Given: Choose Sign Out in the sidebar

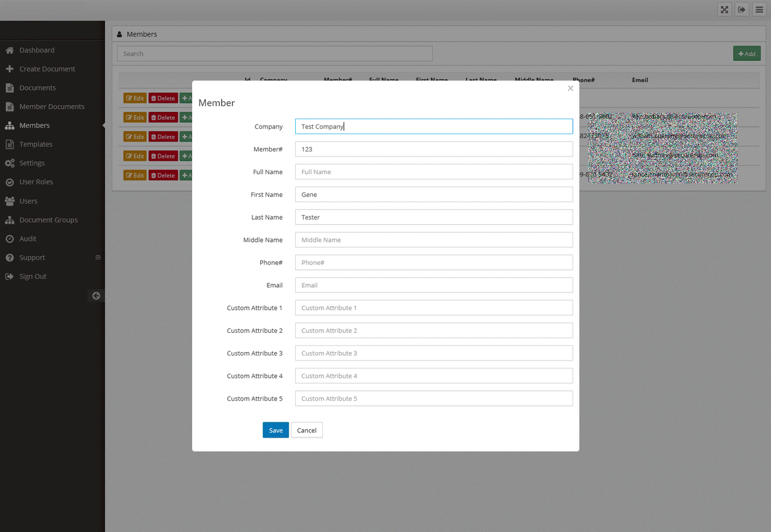Looking at the screenshot, I should pyautogui.click(x=33, y=276).
